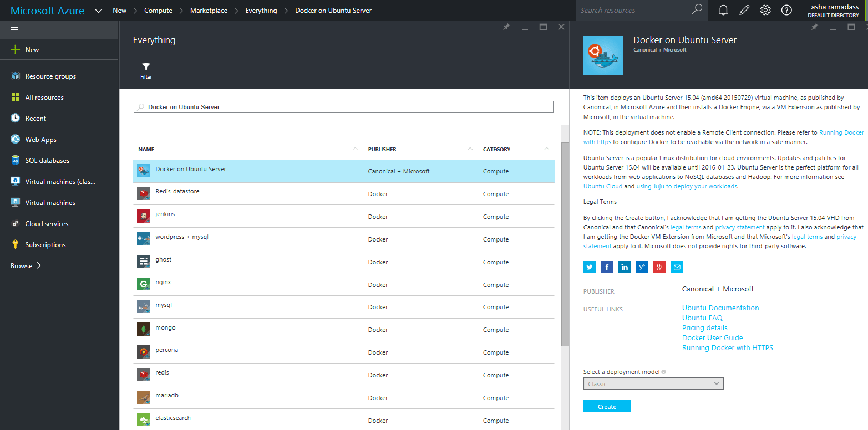Viewport: 868px width, 430px height.
Task: Click the marketplace search input field
Action: (343, 107)
